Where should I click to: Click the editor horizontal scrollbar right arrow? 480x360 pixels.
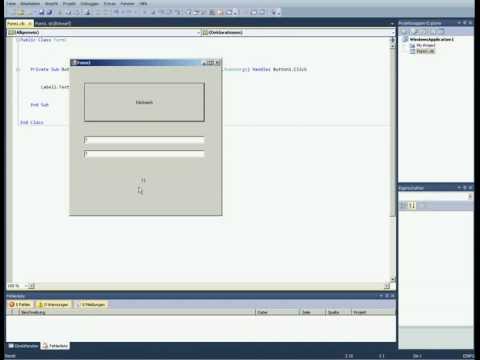[387, 286]
